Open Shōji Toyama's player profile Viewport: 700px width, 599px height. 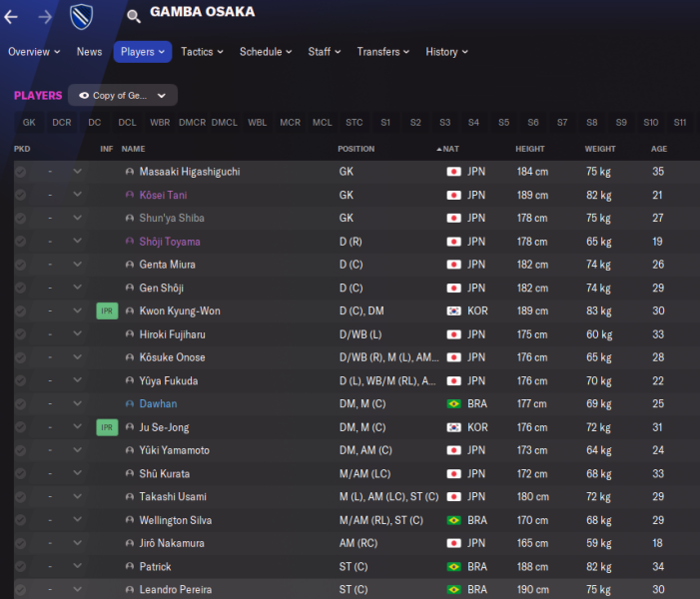tap(170, 242)
